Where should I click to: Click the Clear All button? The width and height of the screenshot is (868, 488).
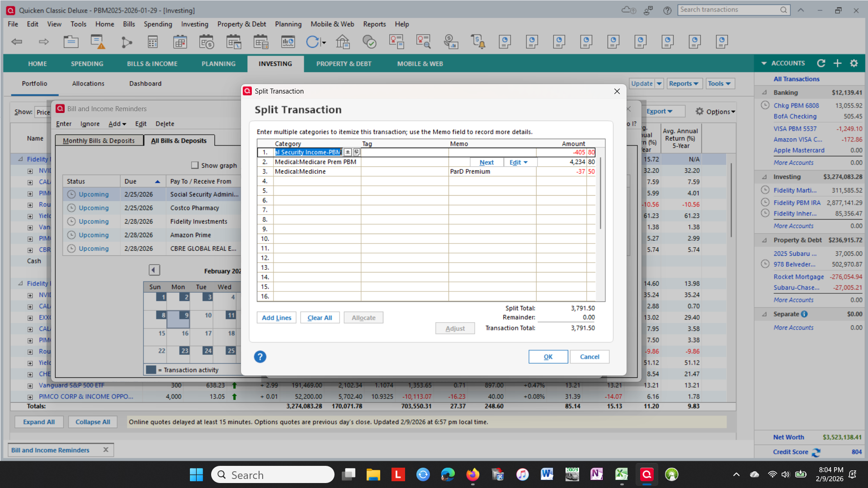[320, 318]
